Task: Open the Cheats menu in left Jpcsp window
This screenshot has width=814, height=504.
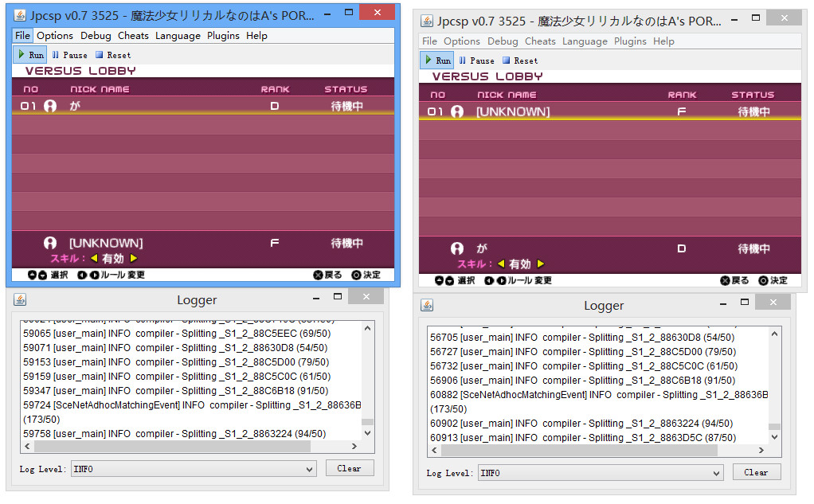Action: click(133, 36)
